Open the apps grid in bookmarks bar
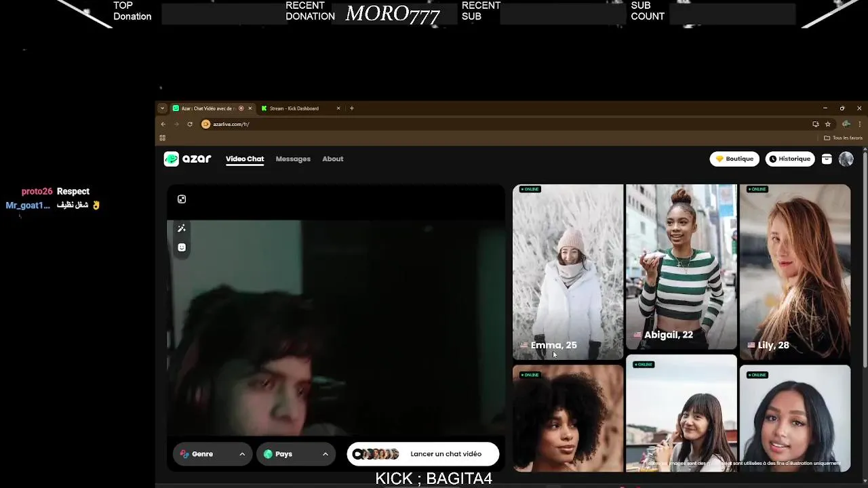Screen dimensions: 868x488 pos(162,138)
